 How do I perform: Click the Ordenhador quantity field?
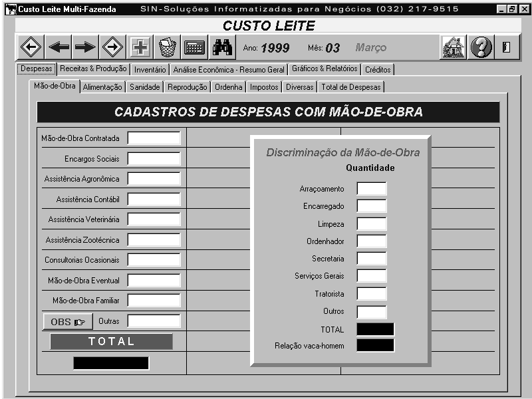click(x=372, y=241)
